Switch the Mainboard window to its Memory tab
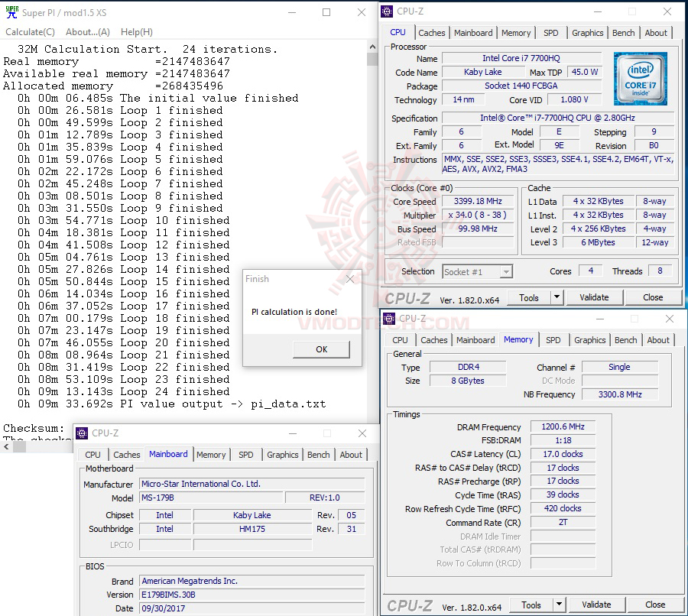Screen dimensions: 688x616 pos(211,455)
